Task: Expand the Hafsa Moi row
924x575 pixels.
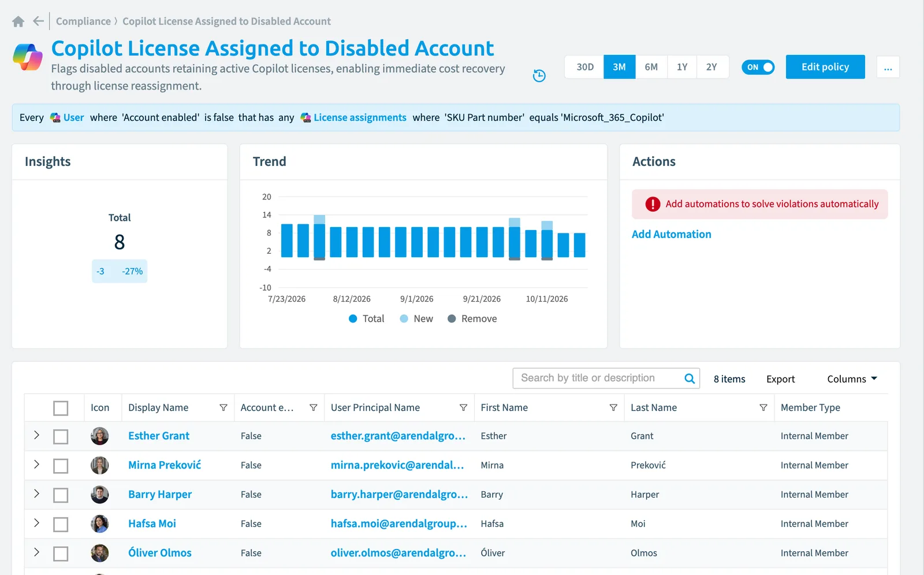Action: tap(36, 522)
